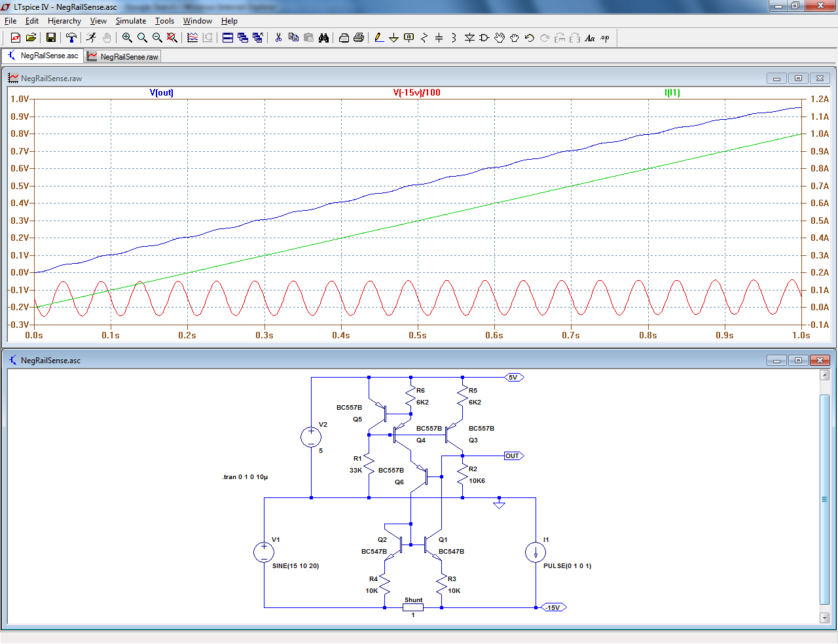Click the SPICE directive .op icon
838x644 pixels.
point(605,38)
